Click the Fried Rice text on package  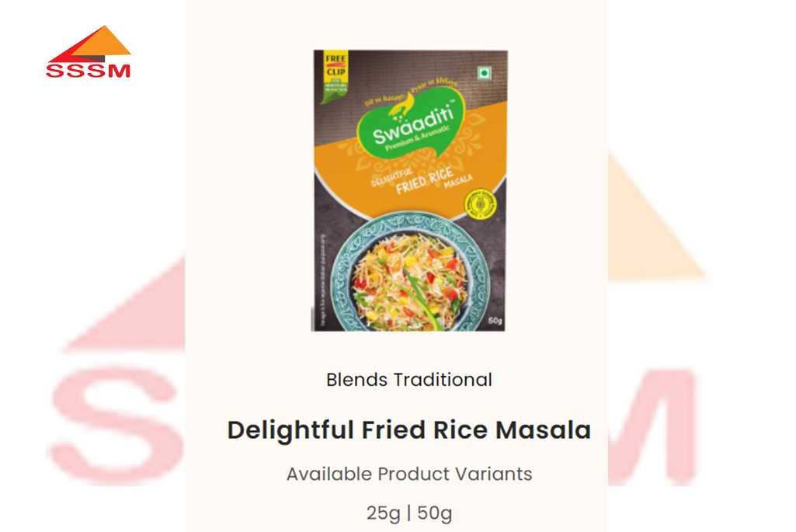pyautogui.click(x=423, y=181)
